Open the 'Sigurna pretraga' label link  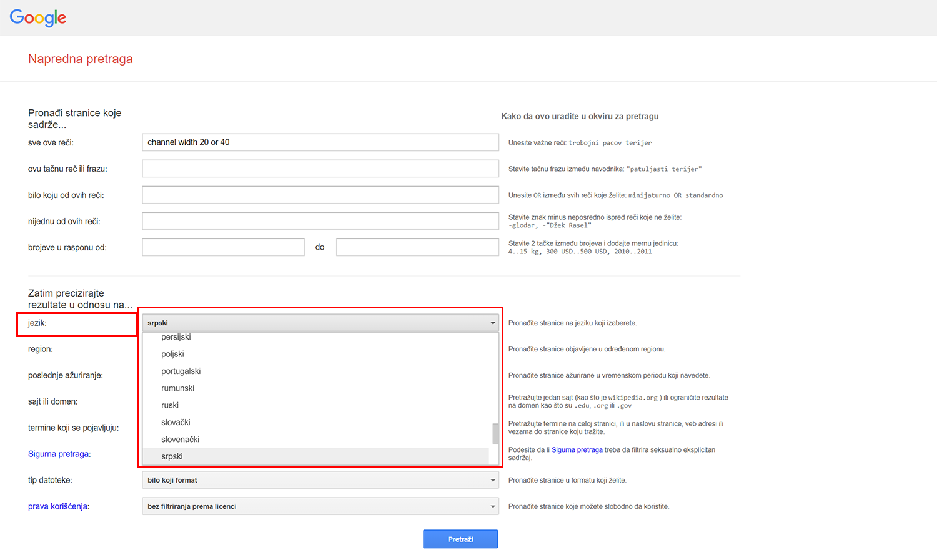(59, 454)
